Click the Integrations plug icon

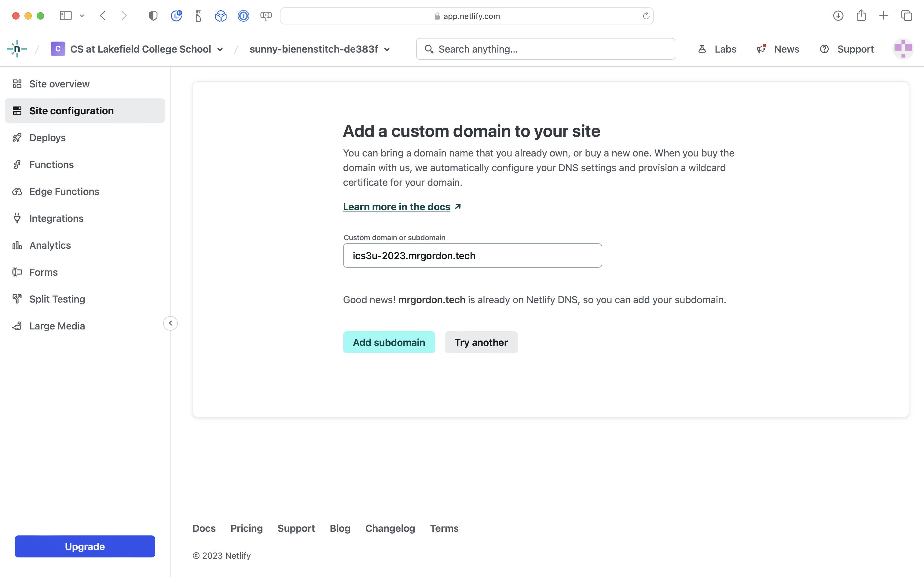coord(17,218)
